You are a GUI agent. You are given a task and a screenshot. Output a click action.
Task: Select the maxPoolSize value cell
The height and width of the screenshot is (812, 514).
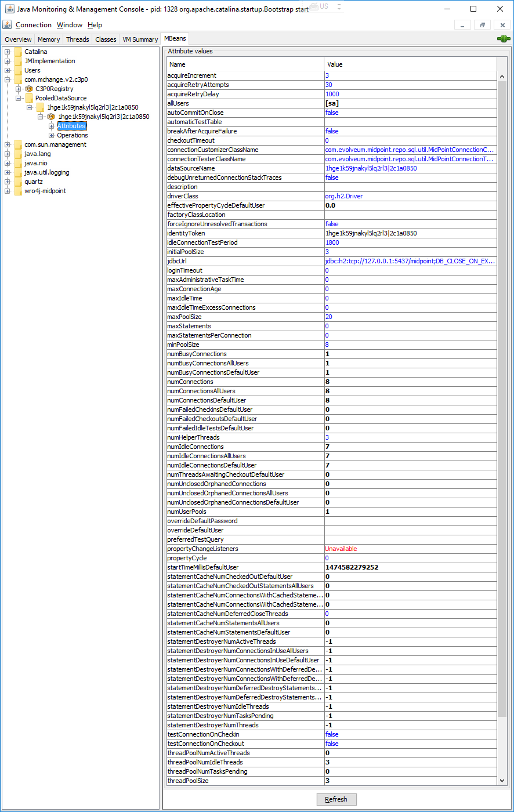tap(410, 317)
